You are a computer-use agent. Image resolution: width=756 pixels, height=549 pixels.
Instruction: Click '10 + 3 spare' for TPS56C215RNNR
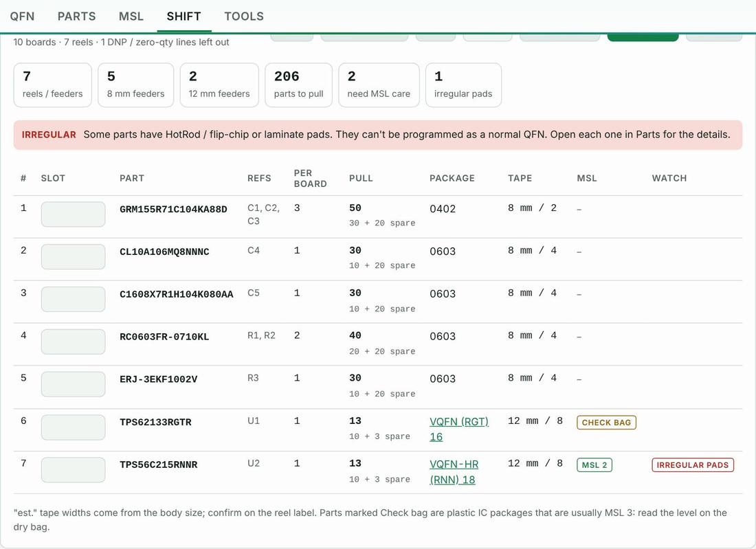[379, 479]
